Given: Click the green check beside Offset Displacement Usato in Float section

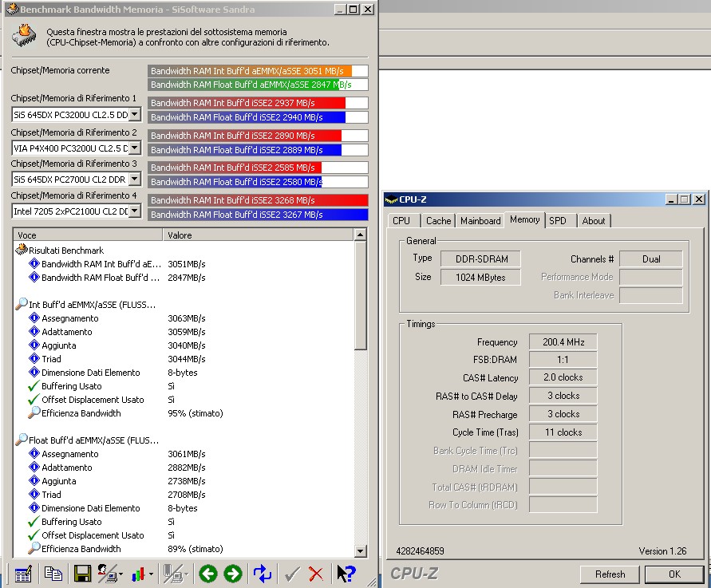Looking at the screenshot, I should tap(34, 535).
